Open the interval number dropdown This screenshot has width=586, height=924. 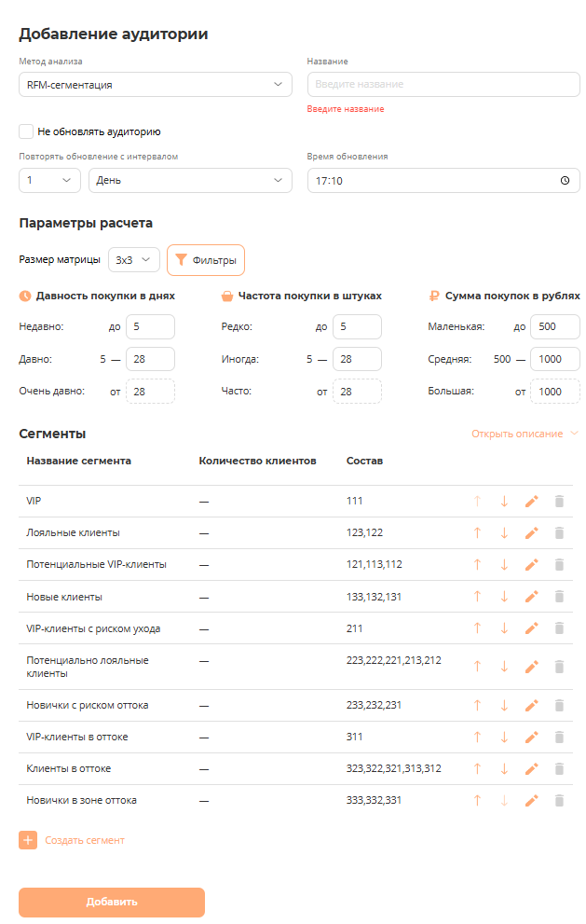pos(50,181)
